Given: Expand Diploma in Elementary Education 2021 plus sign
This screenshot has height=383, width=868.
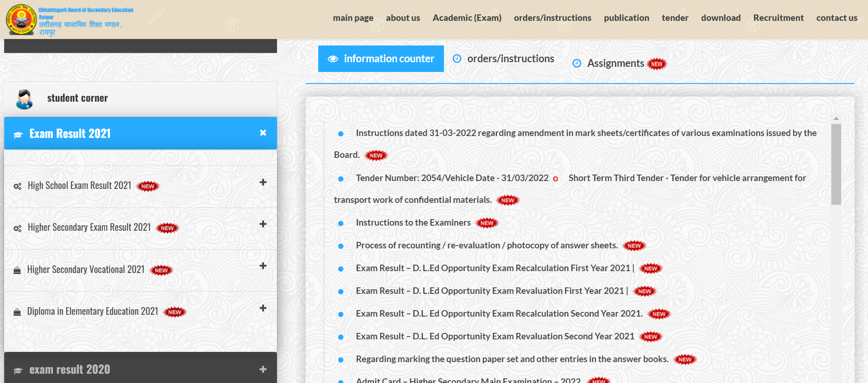Looking at the screenshot, I should click(x=263, y=308).
